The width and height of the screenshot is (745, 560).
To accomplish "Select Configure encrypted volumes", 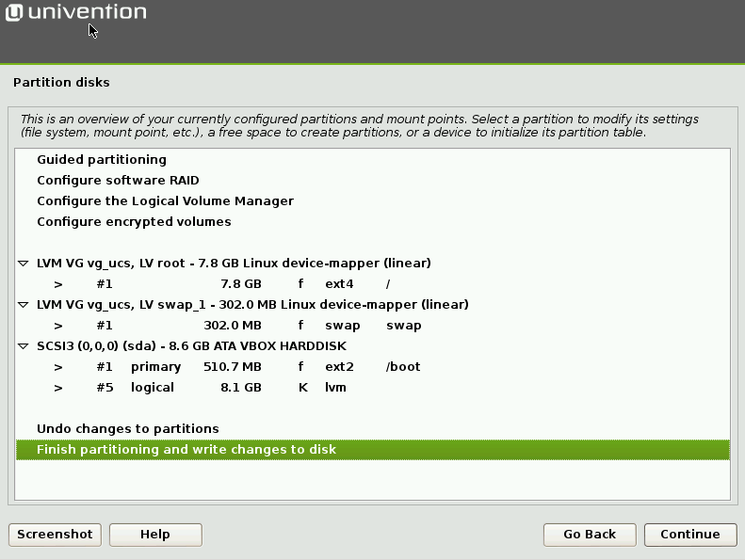I will coord(373,222).
